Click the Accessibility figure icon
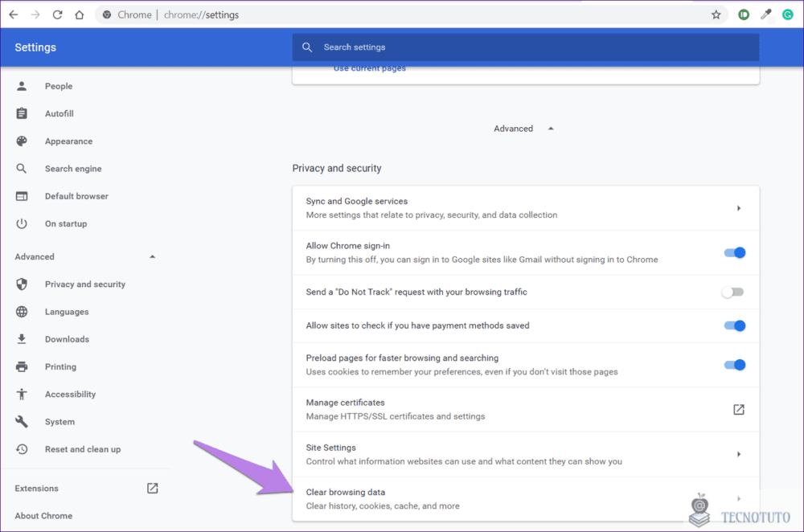Screen dimensions: 804x532 (22, 394)
